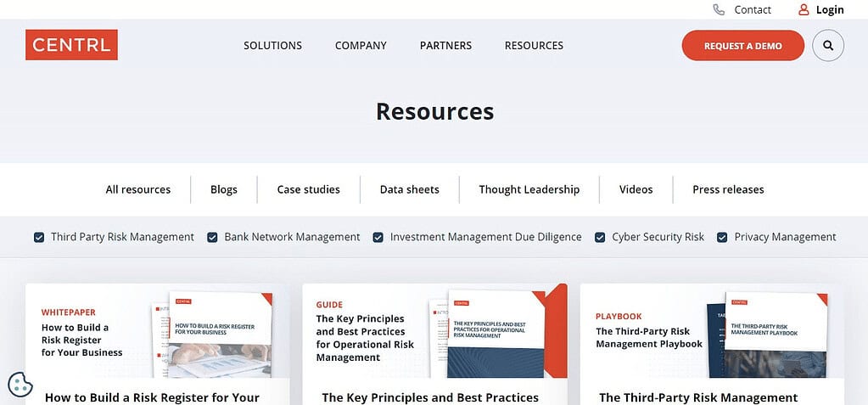Open cookie preferences icon
This screenshot has height=405, width=868.
tap(20, 385)
